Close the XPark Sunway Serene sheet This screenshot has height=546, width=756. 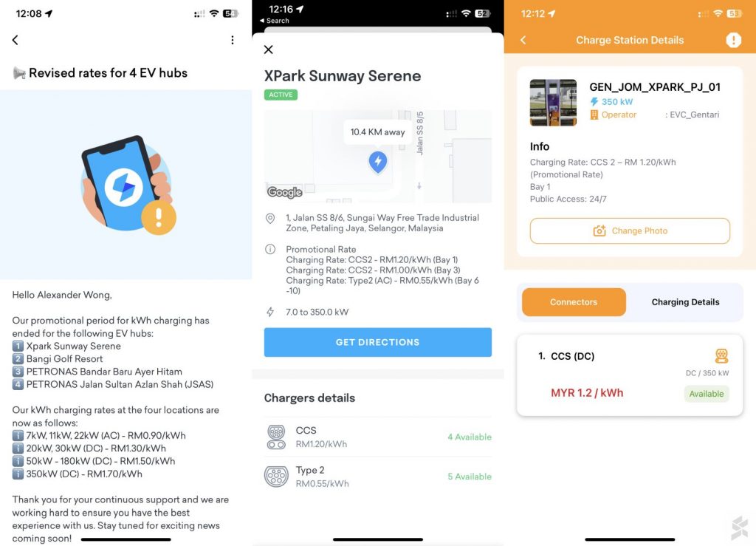coord(269,50)
